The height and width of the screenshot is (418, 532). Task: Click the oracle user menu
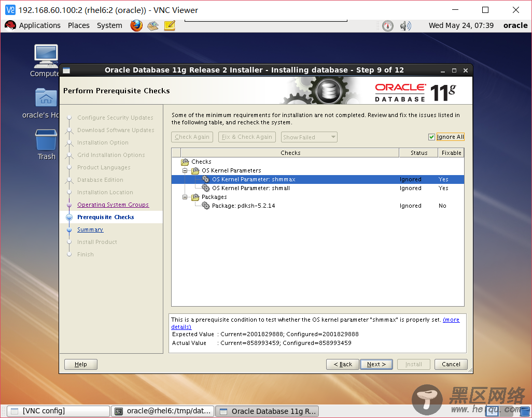pos(515,25)
